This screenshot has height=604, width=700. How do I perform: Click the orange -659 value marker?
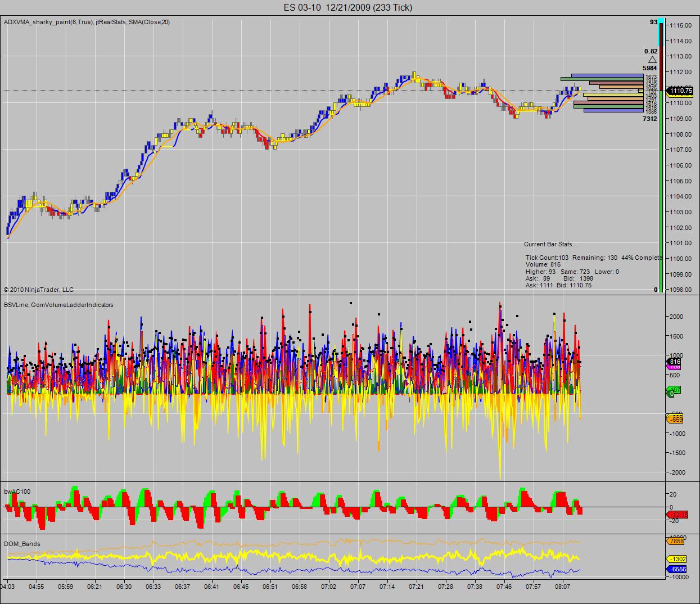click(675, 419)
